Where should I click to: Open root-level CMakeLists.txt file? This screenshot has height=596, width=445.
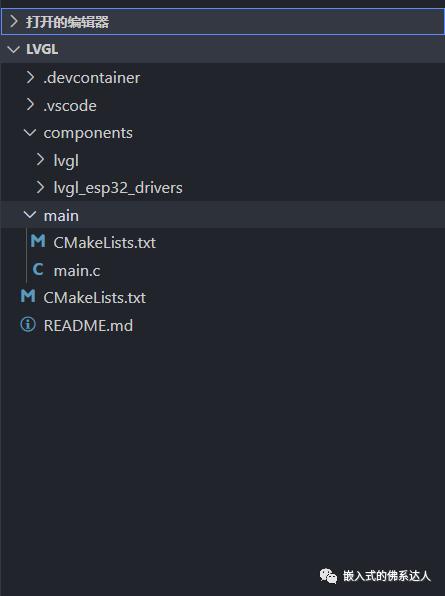[95, 298]
